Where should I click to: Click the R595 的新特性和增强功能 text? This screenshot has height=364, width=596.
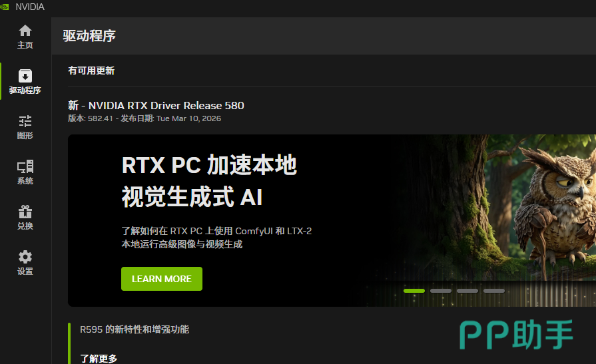click(x=135, y=329)
